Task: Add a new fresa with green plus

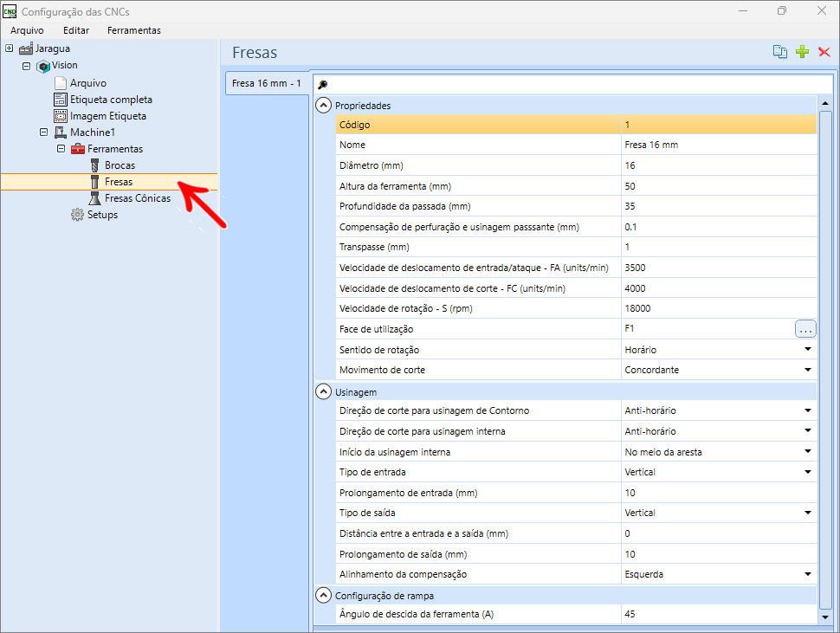Action: [x=802, y=52]
